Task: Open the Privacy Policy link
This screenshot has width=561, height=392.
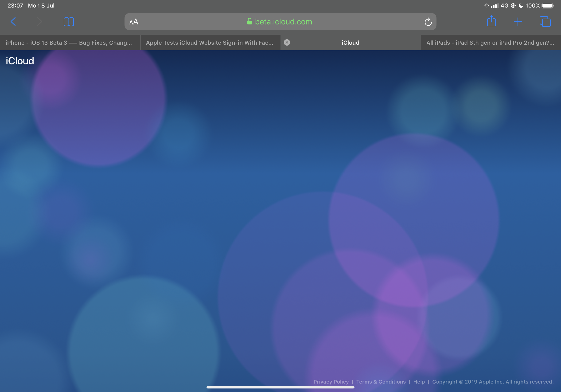Action: click(x=331, y=381)
